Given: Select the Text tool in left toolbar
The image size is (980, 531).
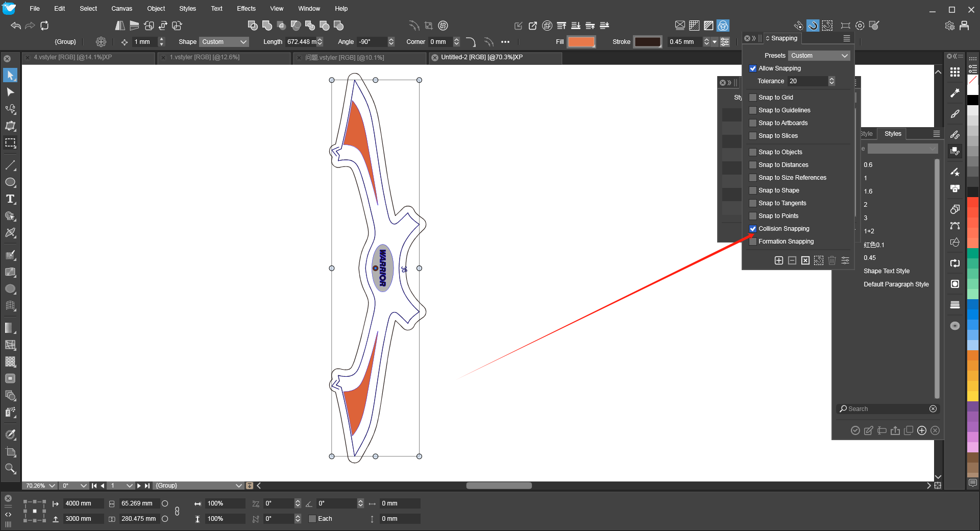Looking at the screenshot, I should (x=10, y=199).
